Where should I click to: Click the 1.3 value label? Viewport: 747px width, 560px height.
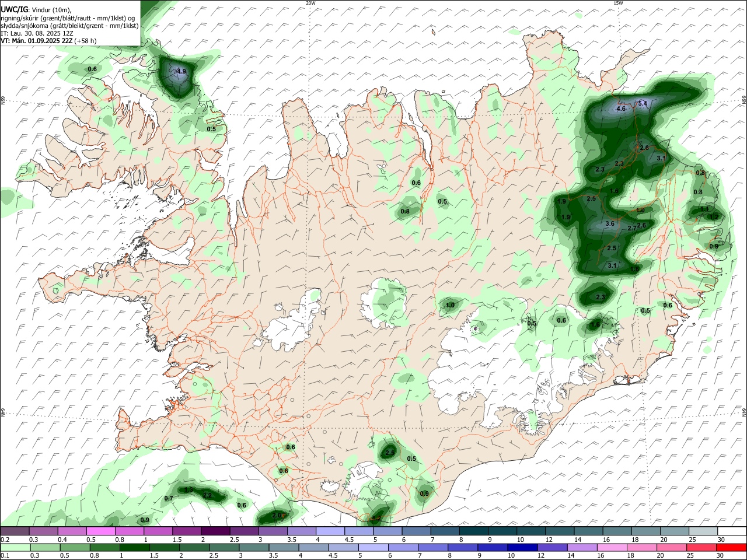point(188,489)
